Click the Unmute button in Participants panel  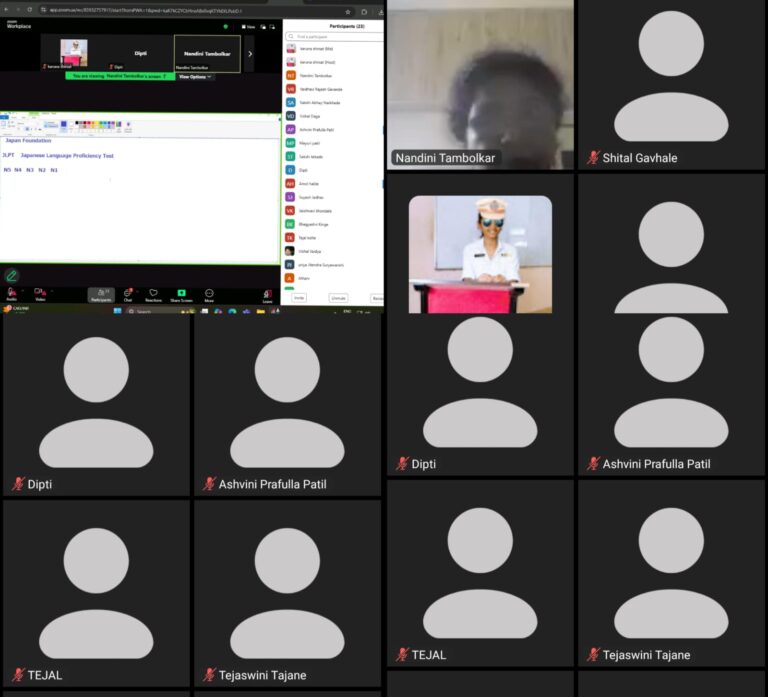(338, 298)
